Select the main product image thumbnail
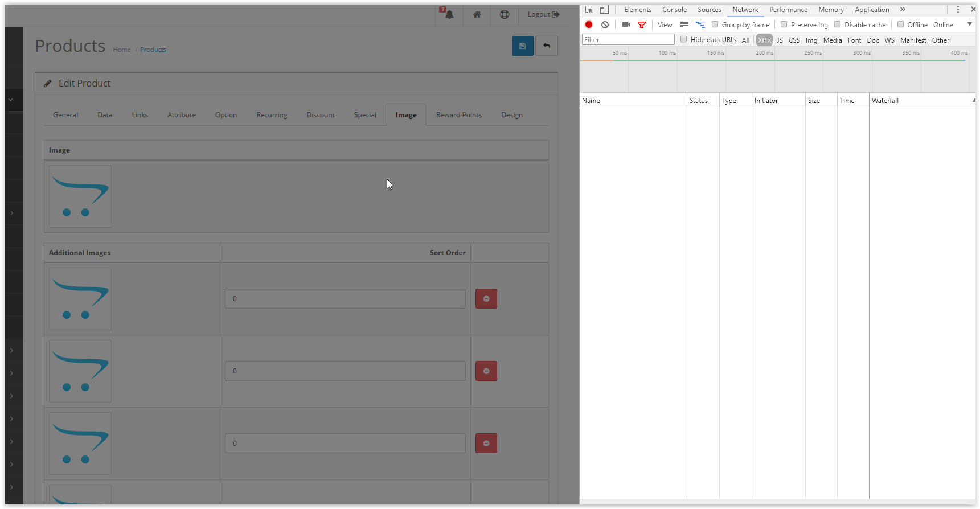 80,196
